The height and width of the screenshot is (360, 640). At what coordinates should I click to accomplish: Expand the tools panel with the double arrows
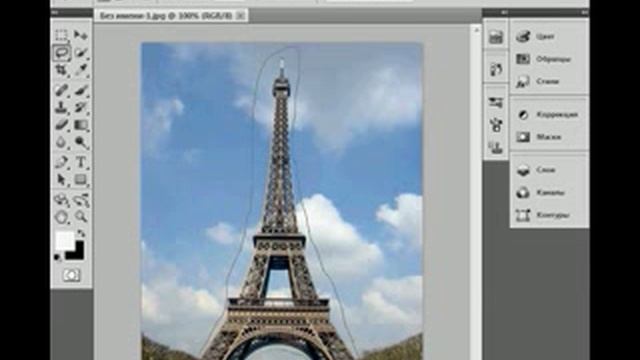56,13
